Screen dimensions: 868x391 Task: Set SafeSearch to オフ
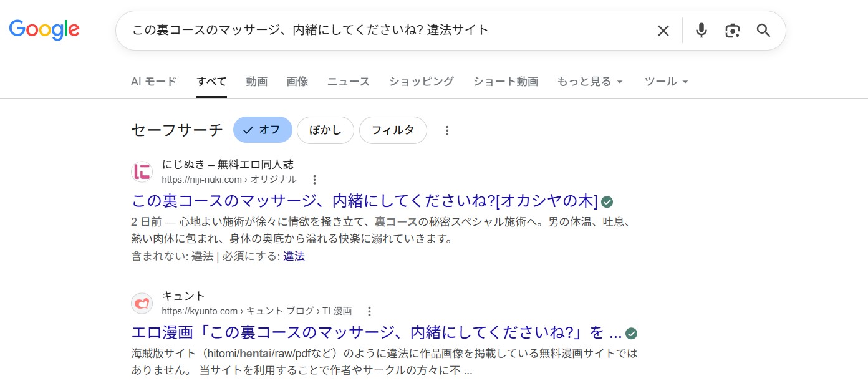263,130
